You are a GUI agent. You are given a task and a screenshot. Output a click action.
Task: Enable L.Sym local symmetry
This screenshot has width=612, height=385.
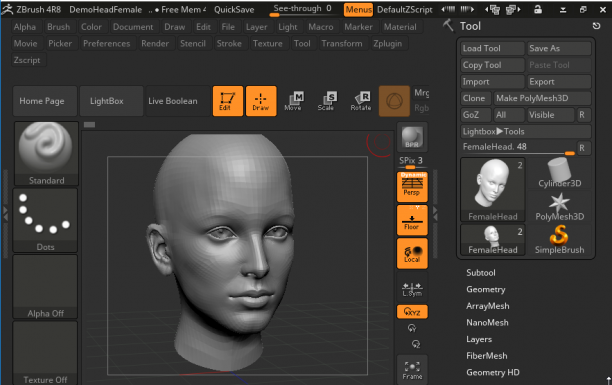(x=412, y=289)
